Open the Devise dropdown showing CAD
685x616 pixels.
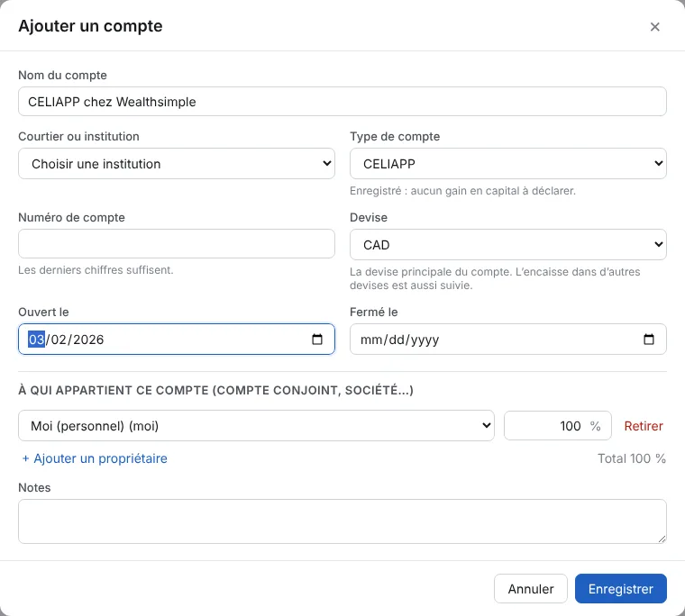pyautogui.click(x=508, y=244)
